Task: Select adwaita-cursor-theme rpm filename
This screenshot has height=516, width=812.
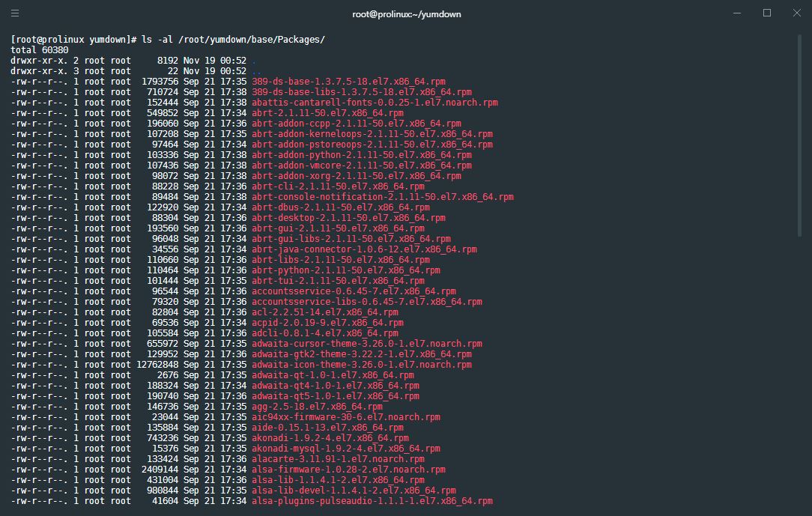Action: pos(366,344)
